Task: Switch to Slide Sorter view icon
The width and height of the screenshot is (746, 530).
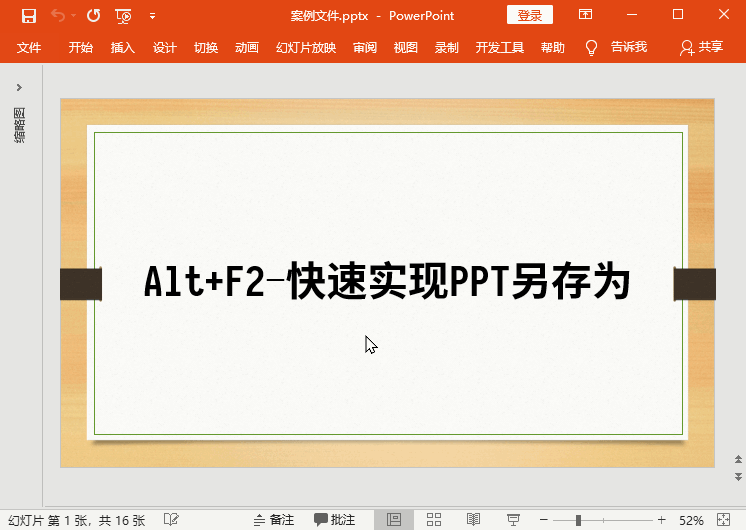Action: point(434,520)
